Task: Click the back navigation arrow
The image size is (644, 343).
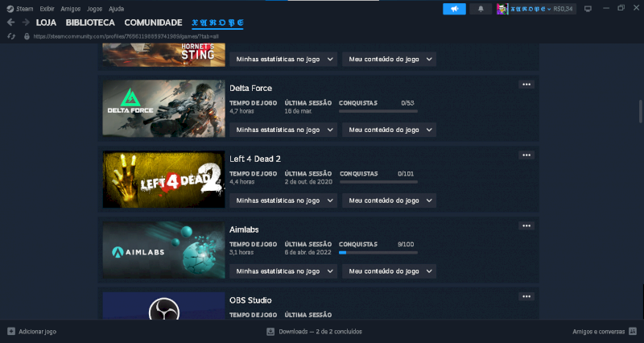Action: (11, 23)
